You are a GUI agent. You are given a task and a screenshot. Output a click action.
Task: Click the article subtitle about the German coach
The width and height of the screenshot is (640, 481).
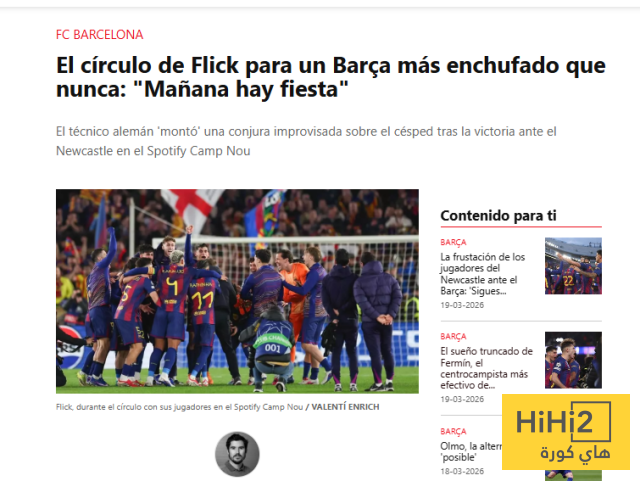click(x=306, y=141)
